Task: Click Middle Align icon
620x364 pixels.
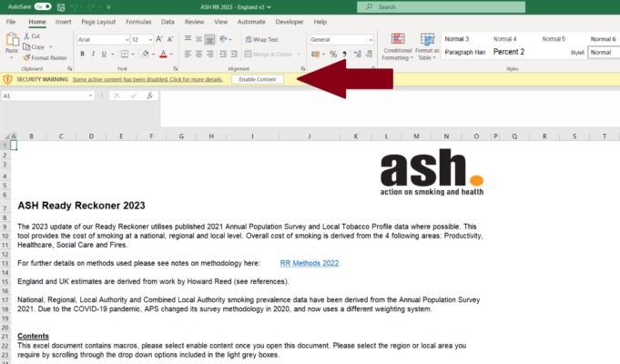Action: 198,39
